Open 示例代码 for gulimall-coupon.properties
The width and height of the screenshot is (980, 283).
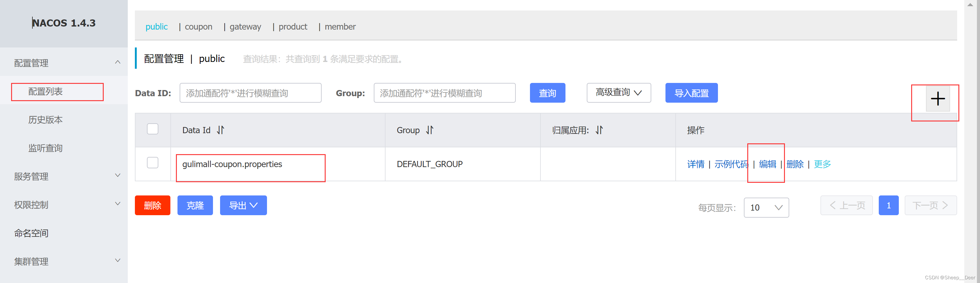pos(731,164)
